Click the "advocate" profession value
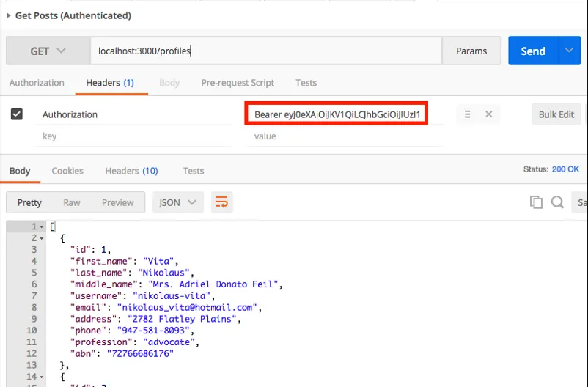 tap(169, 342)
